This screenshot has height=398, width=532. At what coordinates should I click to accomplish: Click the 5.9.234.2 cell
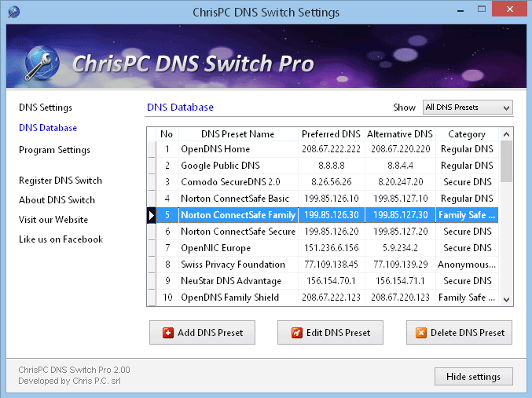[400, 248]
